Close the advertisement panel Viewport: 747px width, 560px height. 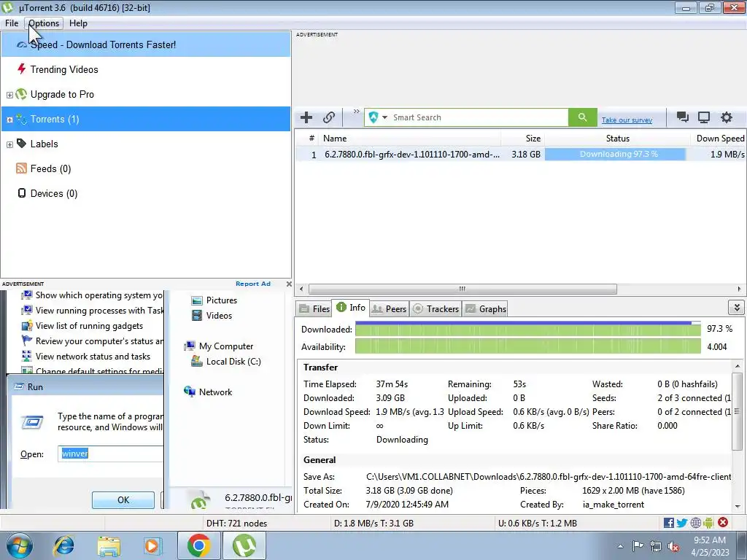[x=289, y=284]
